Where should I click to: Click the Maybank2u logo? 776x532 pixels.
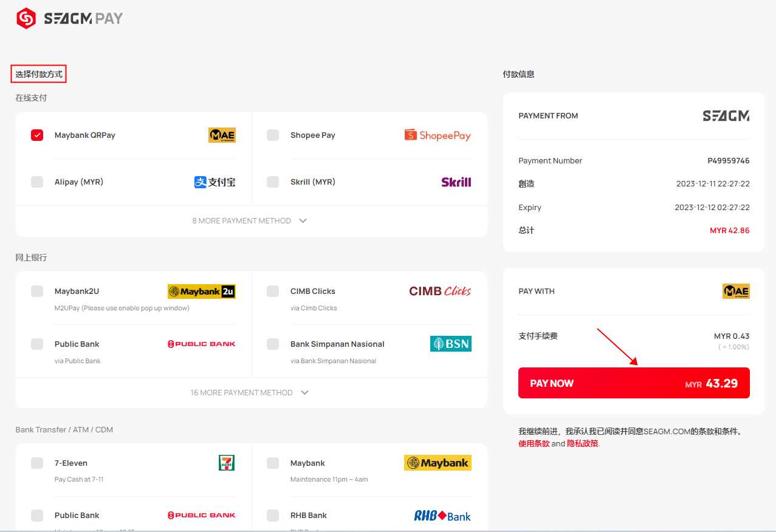tap(202, 292)
